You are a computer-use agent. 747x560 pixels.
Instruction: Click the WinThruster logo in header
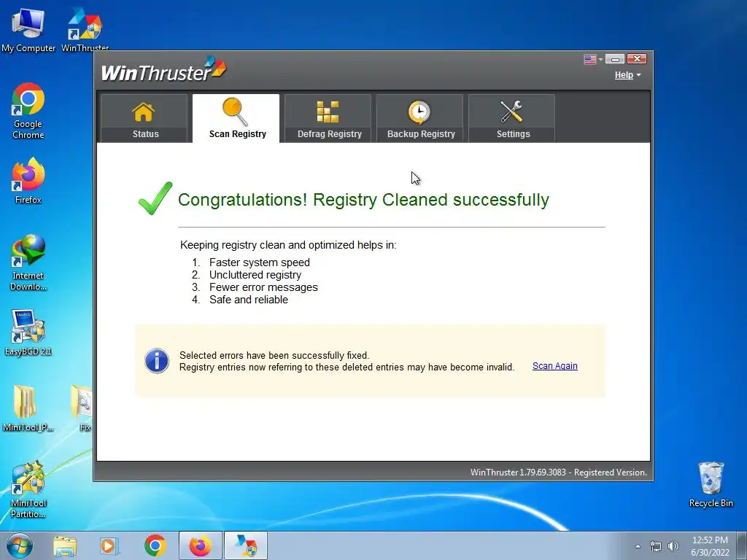pos(164,70)
